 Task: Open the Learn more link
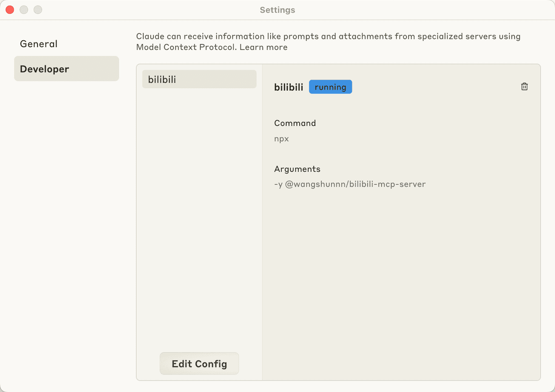[x=264, y=47]
